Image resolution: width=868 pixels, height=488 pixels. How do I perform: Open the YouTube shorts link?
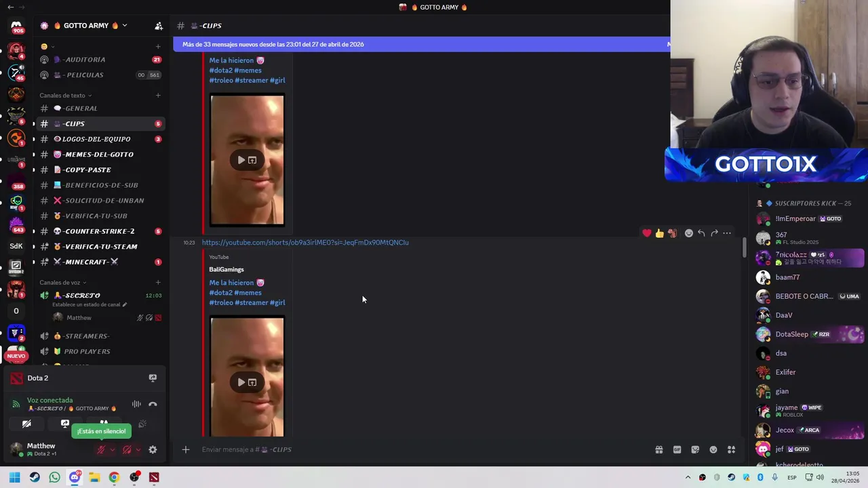pyautogui.click(x=305, y=243)
